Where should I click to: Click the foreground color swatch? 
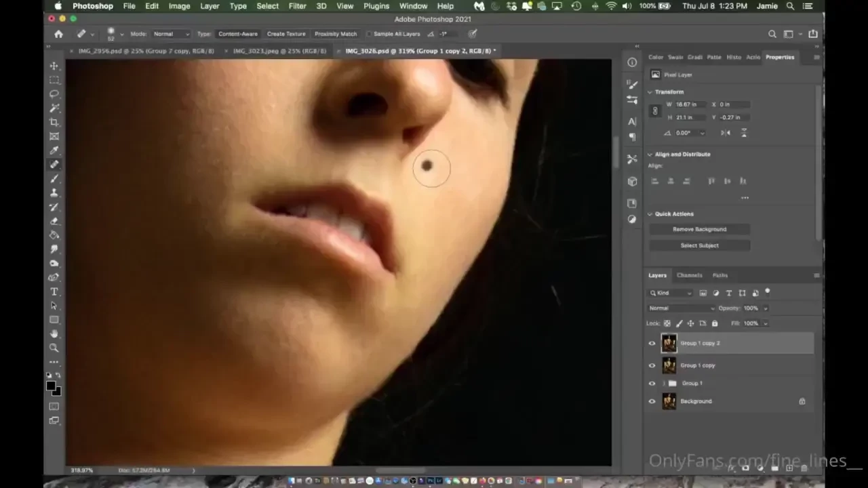[51, 386]
